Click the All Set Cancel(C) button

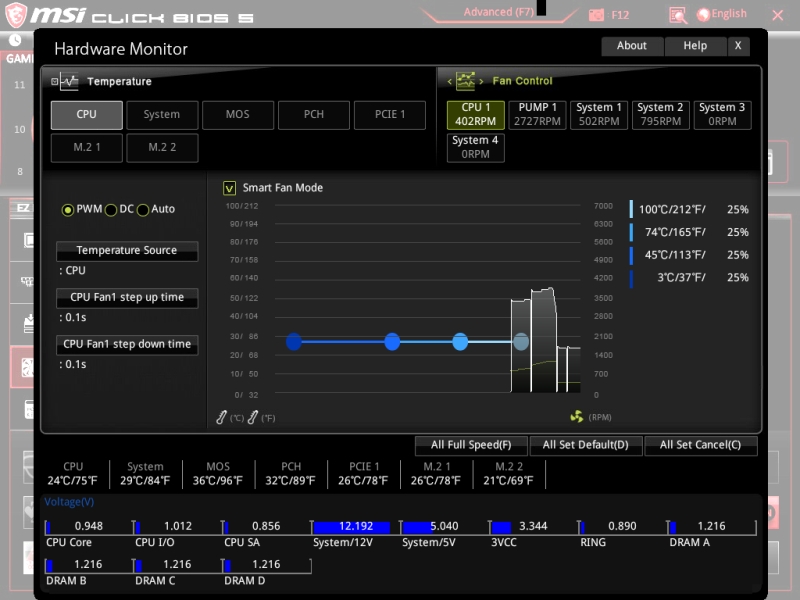[701, 445]
